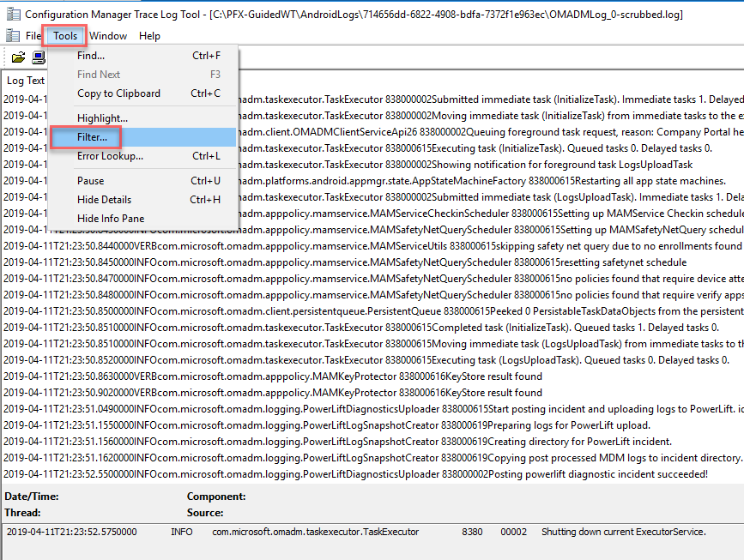Click the open log file toolbar icon
Viewport: 744px width, 560px height.
point(18,57)
